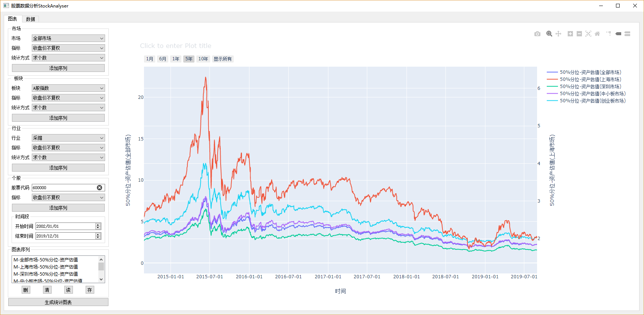
Task: Select the 1年 range selector
Action: tap(176, 59)
